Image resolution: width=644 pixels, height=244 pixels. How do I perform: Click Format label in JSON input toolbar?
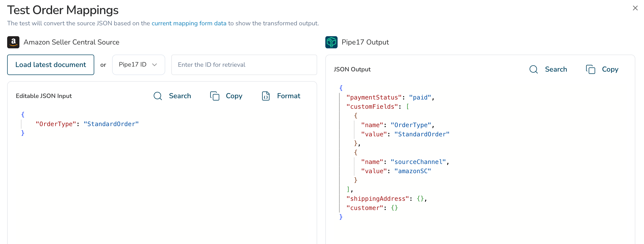[289, 96]
